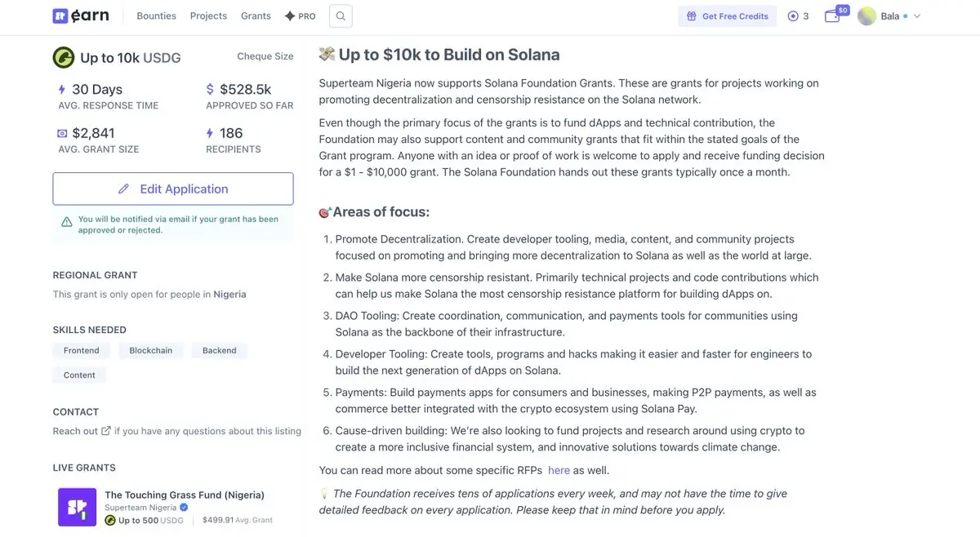Open The Touching Grass Fund logo thumbnail
This screenshot has height=537, width=980.
coord(77,507)
